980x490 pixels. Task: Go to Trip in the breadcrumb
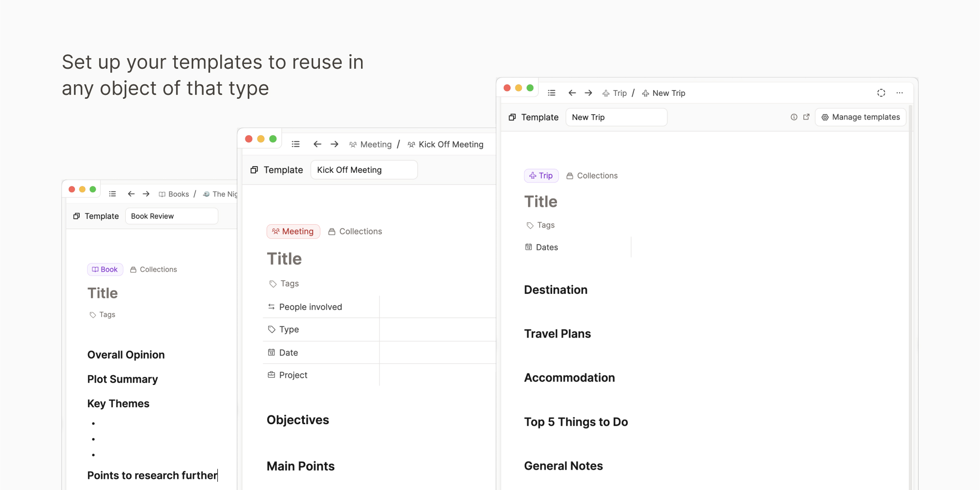(x=615, y=93)
